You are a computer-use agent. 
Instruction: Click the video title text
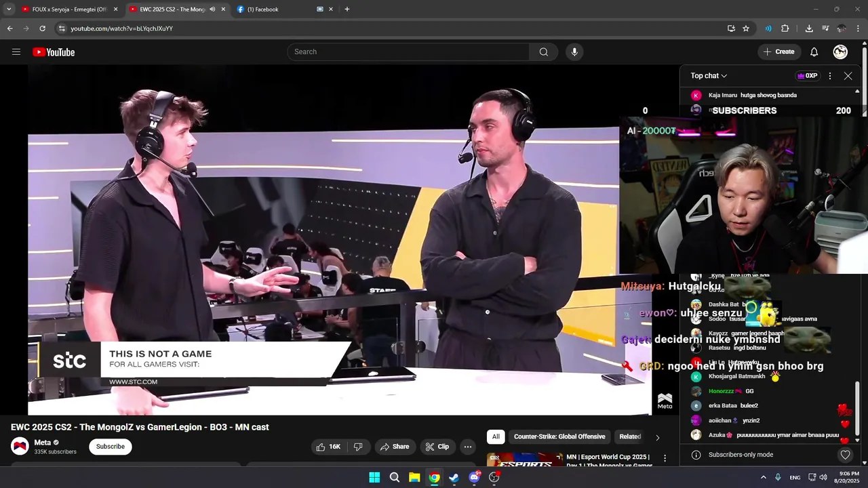140,427
